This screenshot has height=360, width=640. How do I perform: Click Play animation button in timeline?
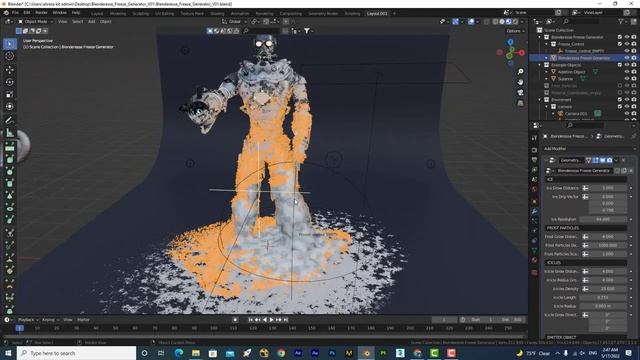[x=271, y=320]
